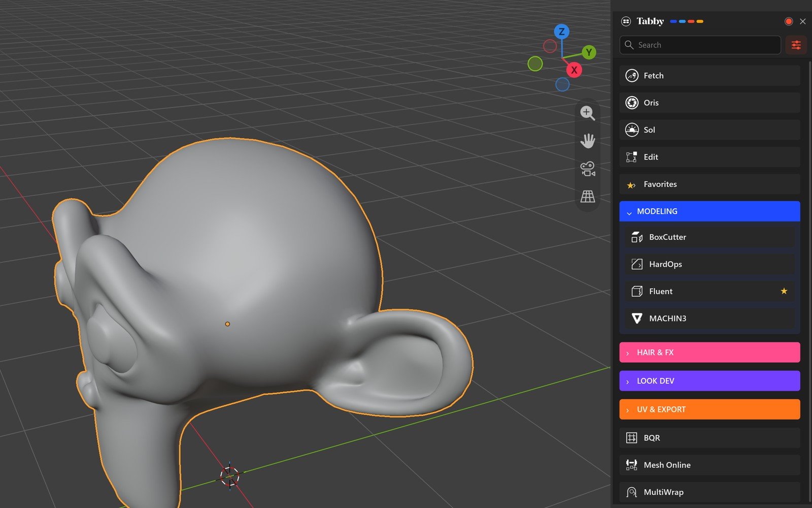The image size is (812, 508).
Task: Collapse the MODELING category
Action: (x=709, y=211)
